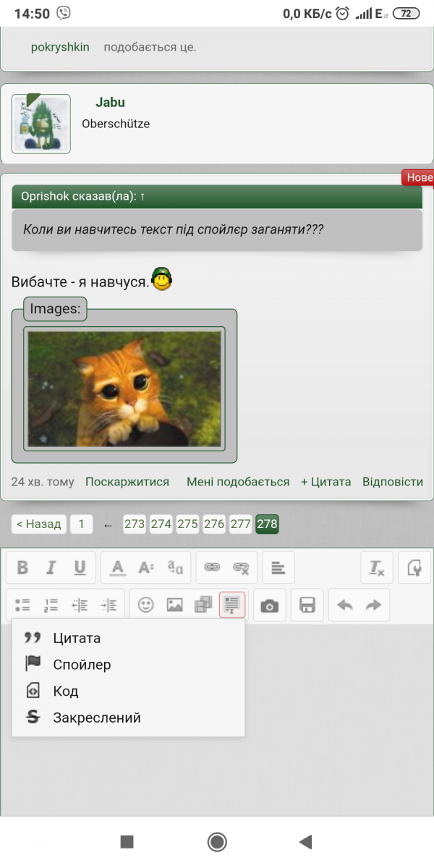Open the font family dropdown

coord(175,568)
